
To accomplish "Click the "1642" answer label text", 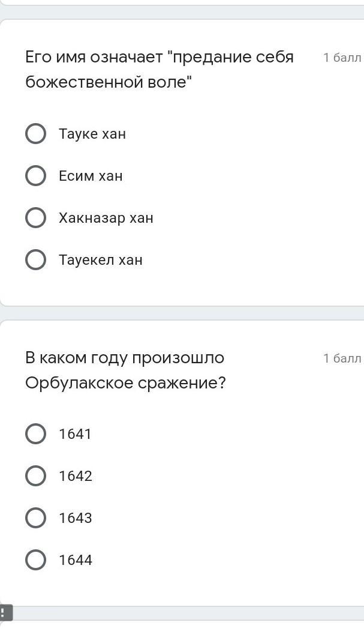I will point(76,476).
